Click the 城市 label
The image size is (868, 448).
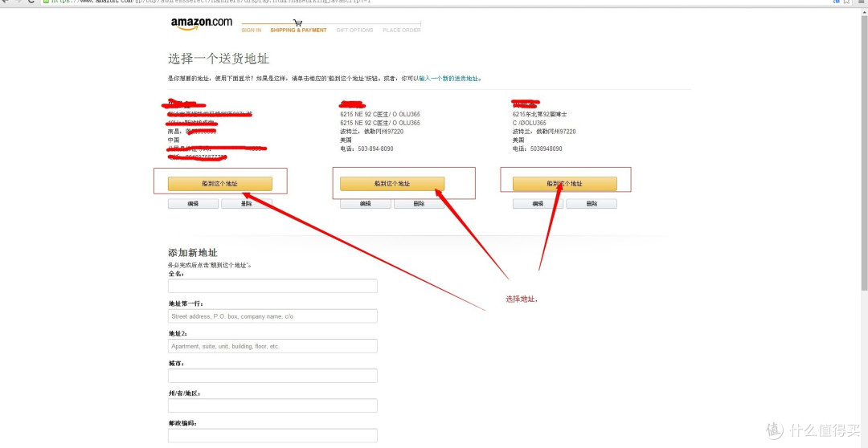(176, 364)
